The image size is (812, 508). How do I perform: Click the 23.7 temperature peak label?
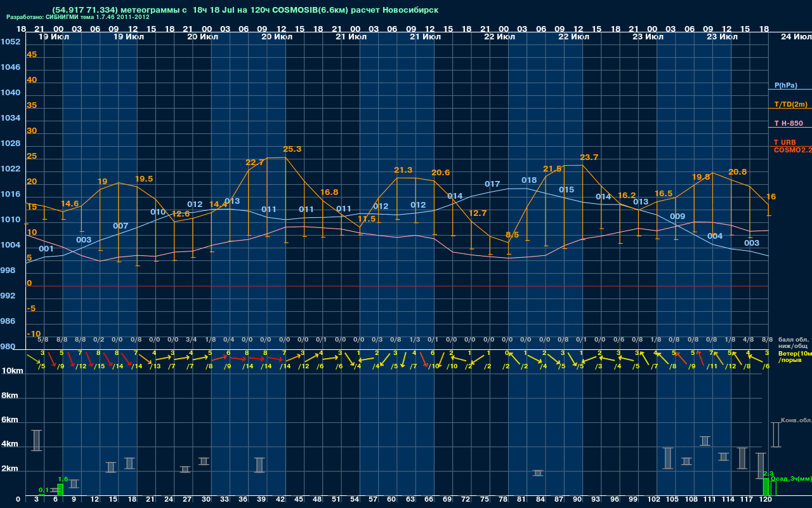tap(589, 157)
